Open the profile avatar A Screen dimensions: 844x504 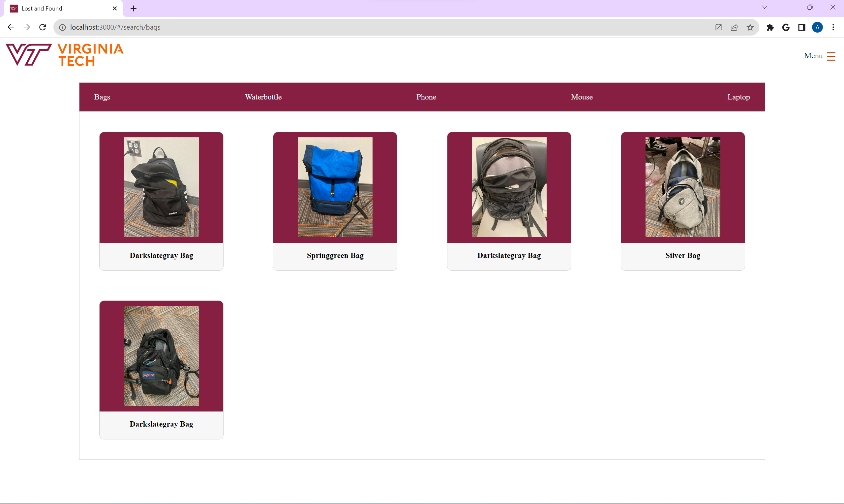pyautogui.click(x=817, y=28)
